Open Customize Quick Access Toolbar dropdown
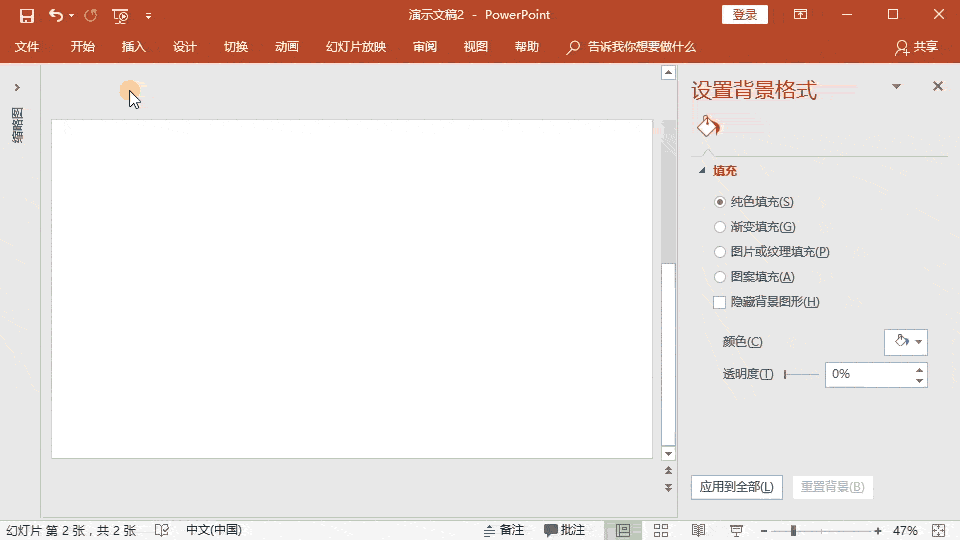This screenshot has width=960, height=540. [148, 16]
